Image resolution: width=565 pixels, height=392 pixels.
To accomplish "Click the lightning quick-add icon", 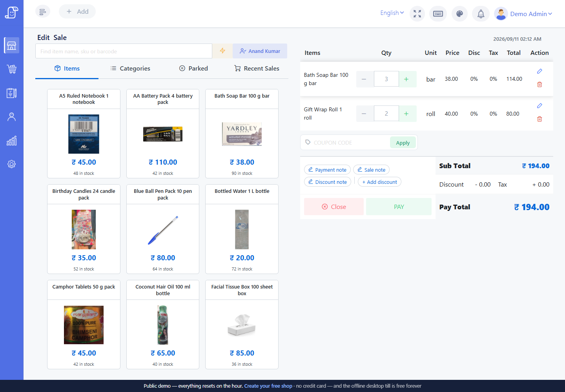I will (222, 51).
